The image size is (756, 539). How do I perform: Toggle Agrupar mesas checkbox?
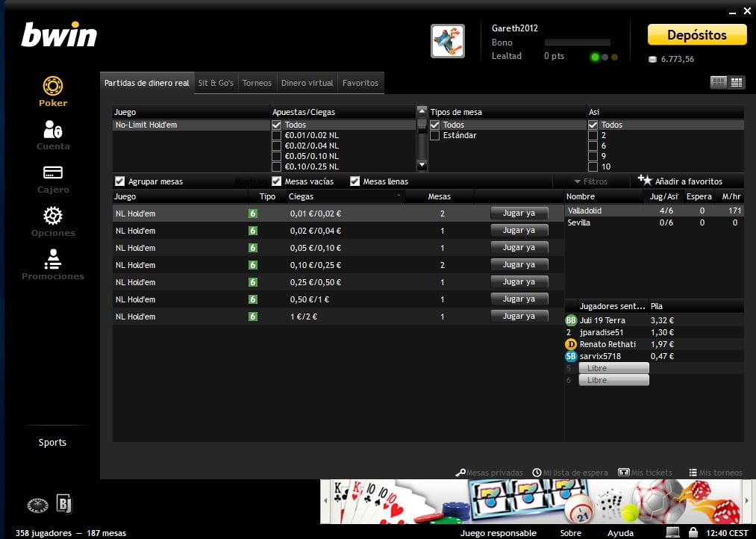coord(119,181)
